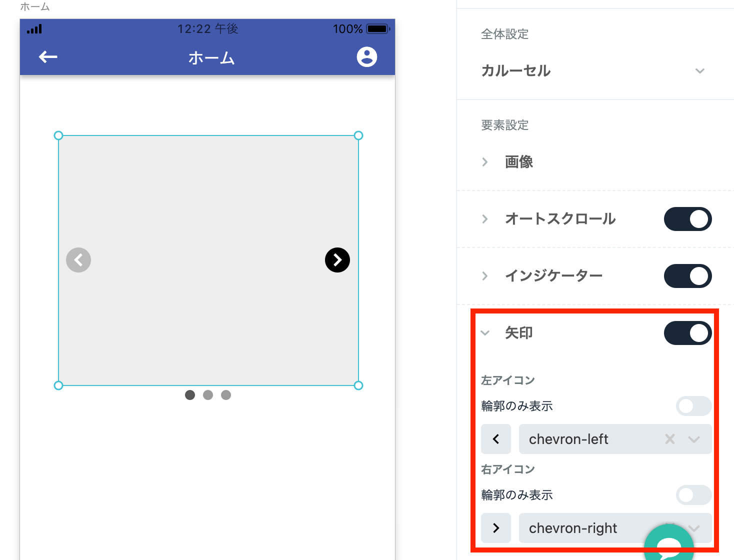Open the chat support bubble

[669, 546]
